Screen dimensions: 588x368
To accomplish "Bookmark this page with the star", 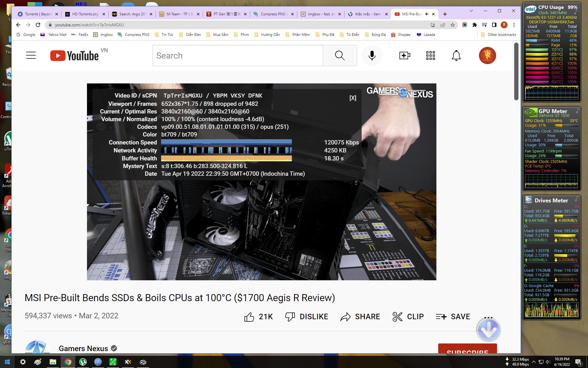I will tap(452, 25).
